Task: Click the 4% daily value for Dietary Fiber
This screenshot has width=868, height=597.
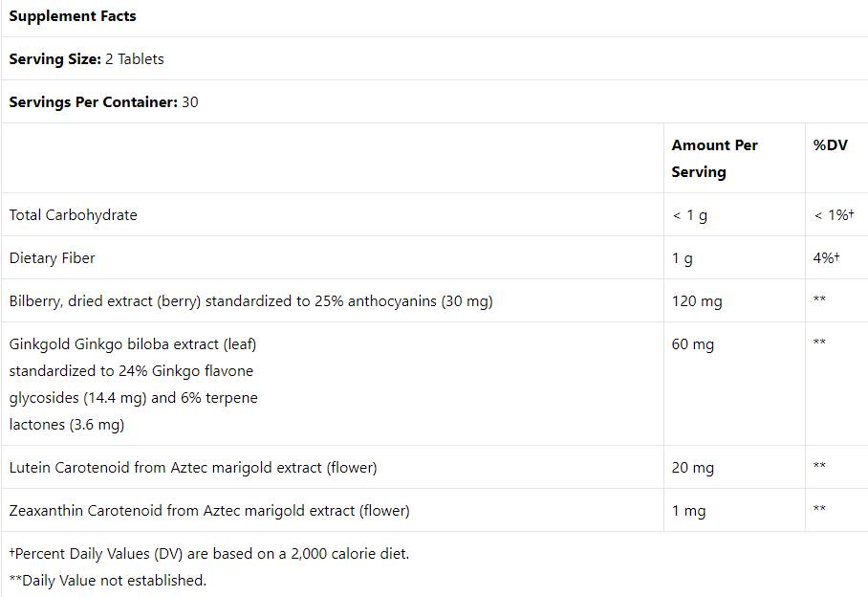Action: tap(827, 258)
